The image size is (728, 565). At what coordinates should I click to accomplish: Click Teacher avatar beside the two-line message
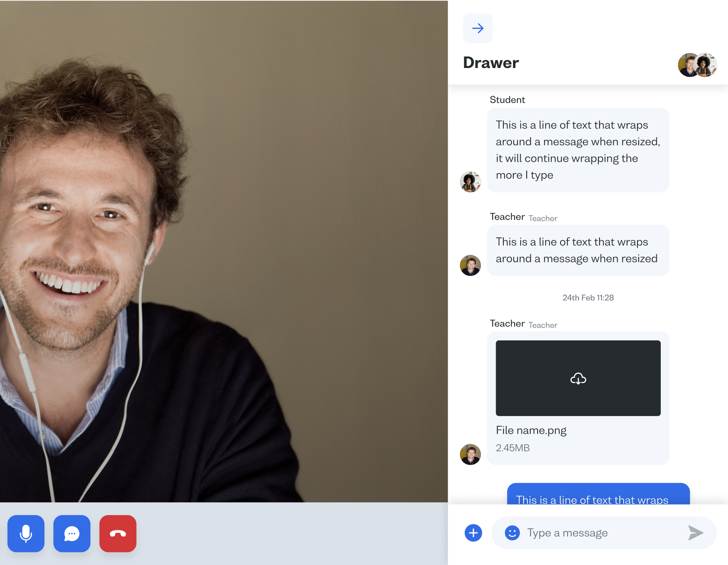[470, 266]
